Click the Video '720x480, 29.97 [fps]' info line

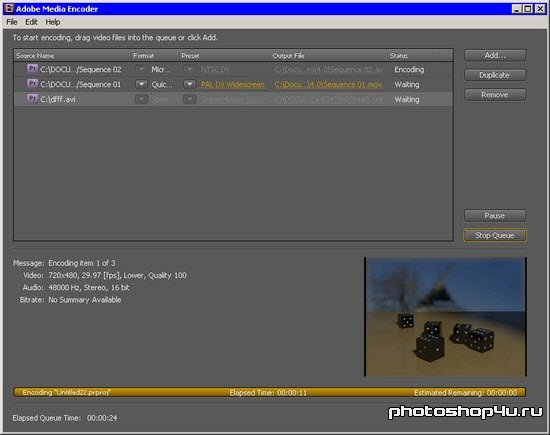[117, 275]
